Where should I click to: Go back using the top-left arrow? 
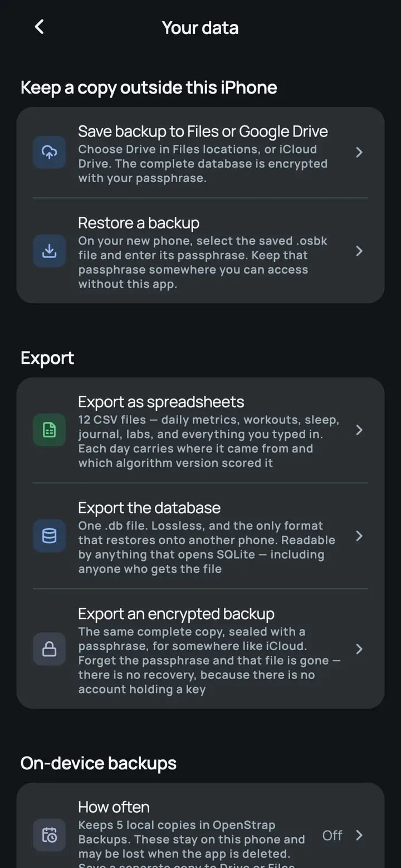(x=39, y=27)
